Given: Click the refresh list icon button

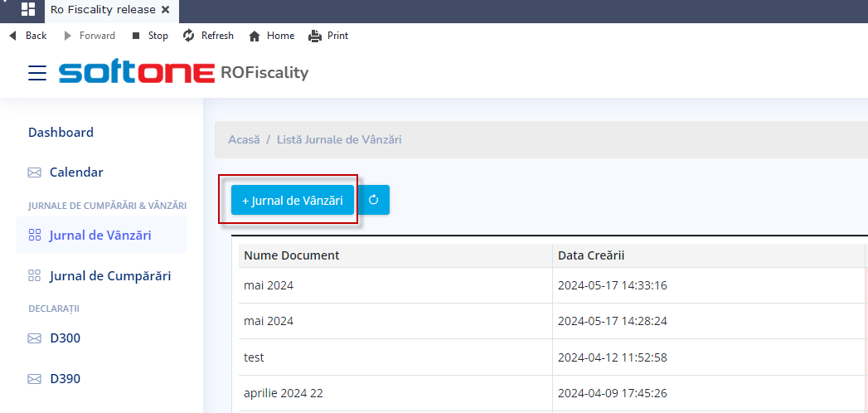Looking at the screenshot, I should point(373,200).
